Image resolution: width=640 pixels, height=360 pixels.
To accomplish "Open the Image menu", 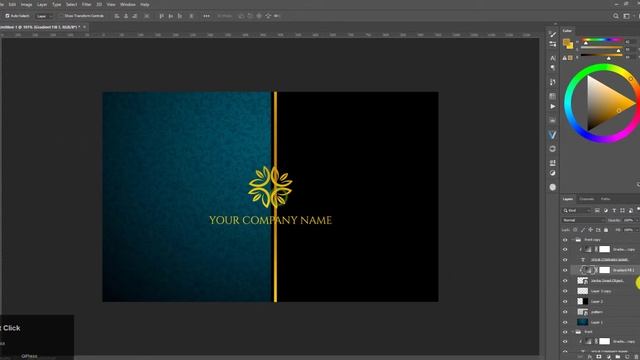I will 27,4.
